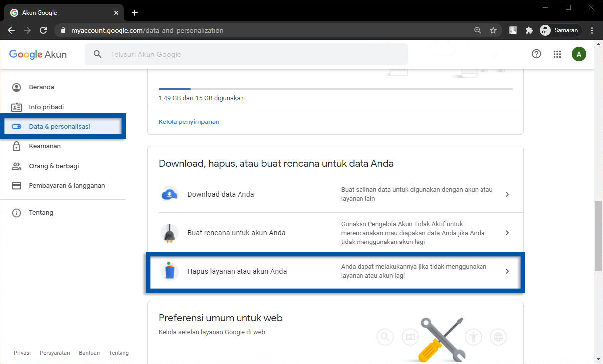Expand the Download data Anda chevron

point(507,194)
